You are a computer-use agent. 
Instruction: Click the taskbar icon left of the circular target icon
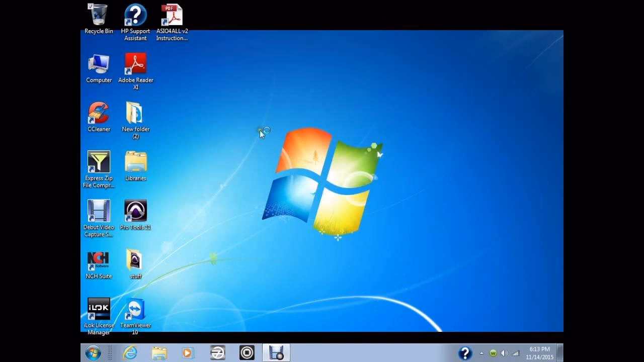tap(217, 353)
